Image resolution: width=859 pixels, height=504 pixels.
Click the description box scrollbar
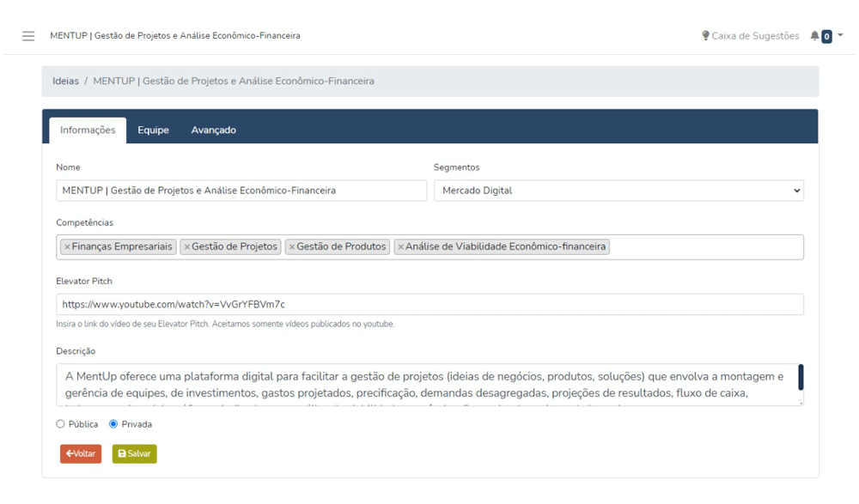(x=801, y=378)
